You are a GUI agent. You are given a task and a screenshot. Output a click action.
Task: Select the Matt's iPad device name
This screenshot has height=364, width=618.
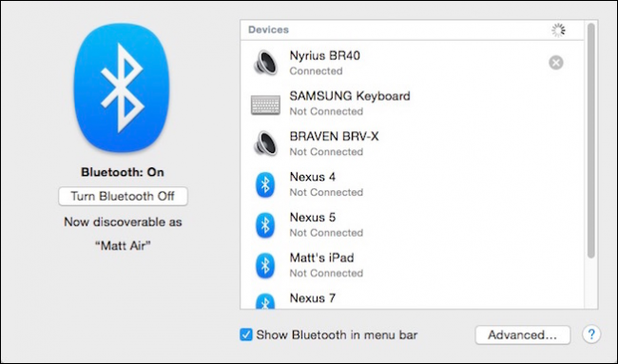point(321,258)
